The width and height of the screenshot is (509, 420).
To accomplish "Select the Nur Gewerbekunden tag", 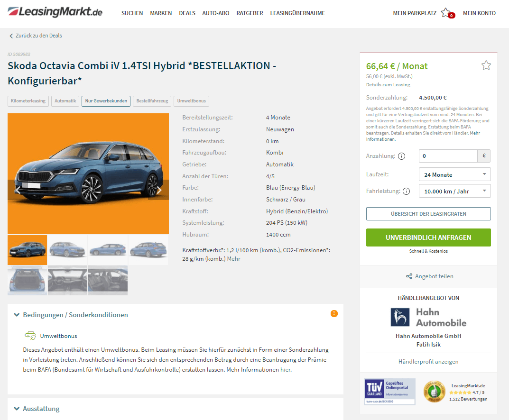I will click(x=106, y=101).
